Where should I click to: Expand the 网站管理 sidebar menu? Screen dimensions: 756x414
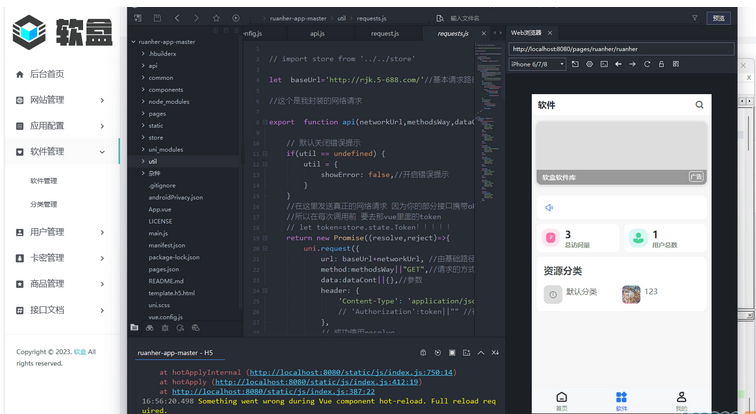coord(60,100)
